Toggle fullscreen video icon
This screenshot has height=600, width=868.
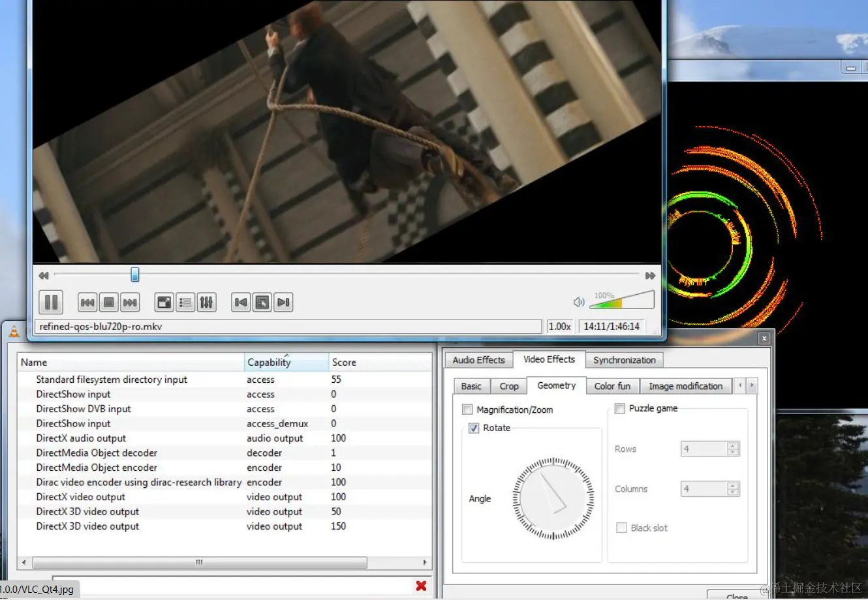(x=164, y=302)
